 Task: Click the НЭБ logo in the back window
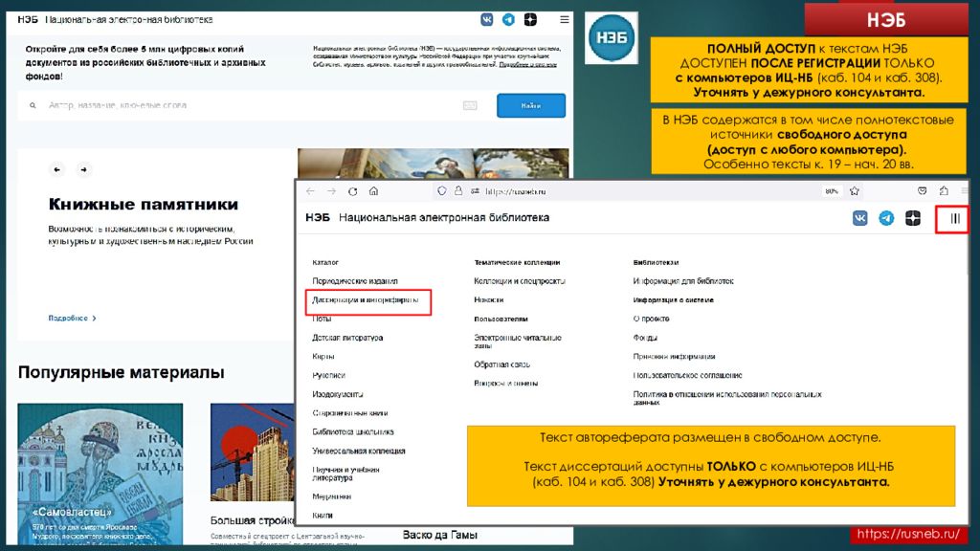click(x=28, y=19)
